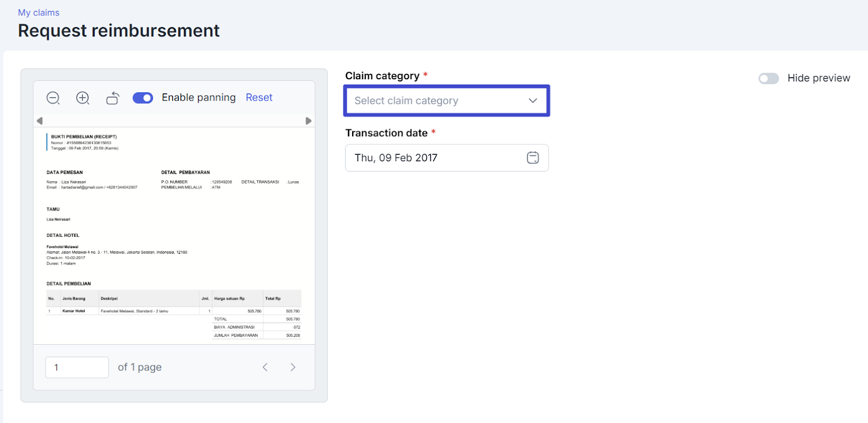Image resolution: width=868 pixels, height=423 pixels.
Task: Open the calendar picker icon
Action: (x=533, y=157)
